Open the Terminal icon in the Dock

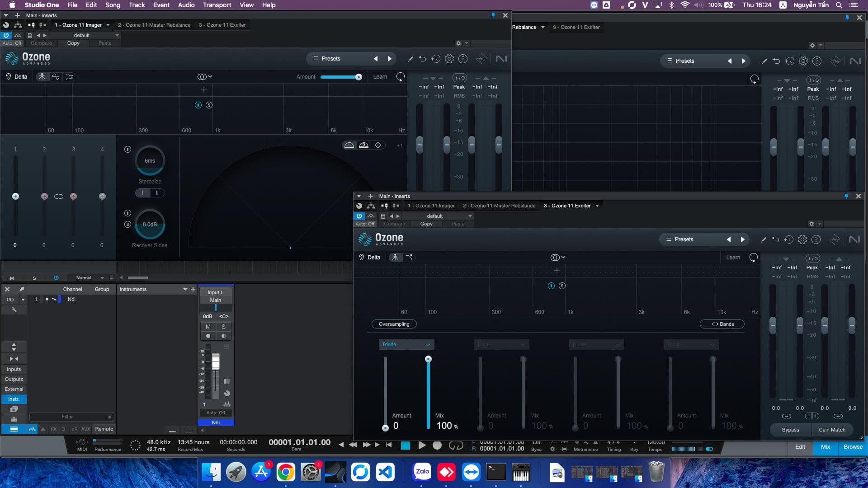pyautogui.click(x=496, y=472)
